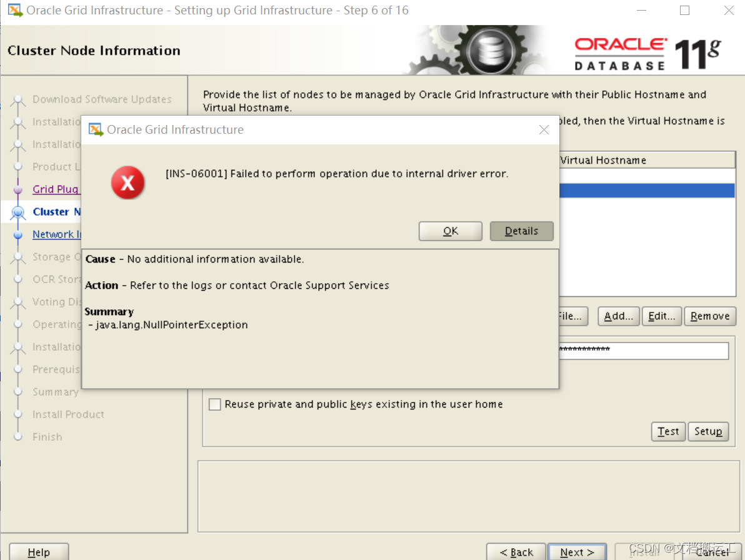Click Download Software Updates step
Screen dimensions: 745x560
(x=102, y=99)
